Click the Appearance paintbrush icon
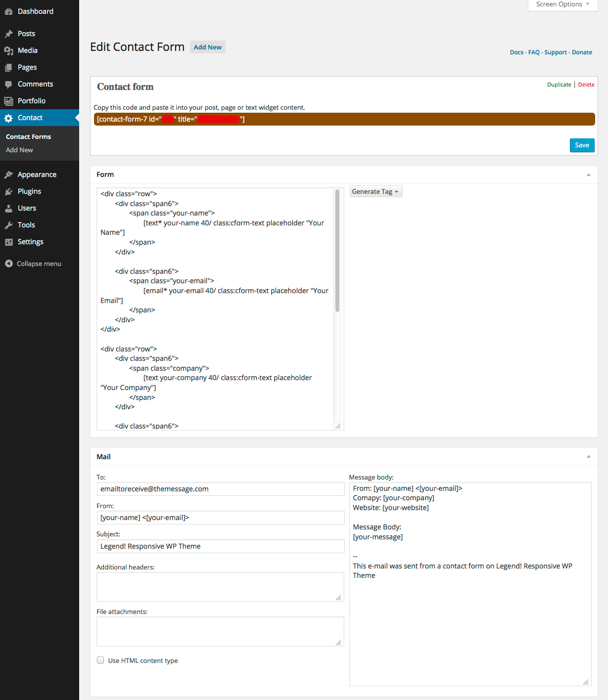 pos(8,175)
